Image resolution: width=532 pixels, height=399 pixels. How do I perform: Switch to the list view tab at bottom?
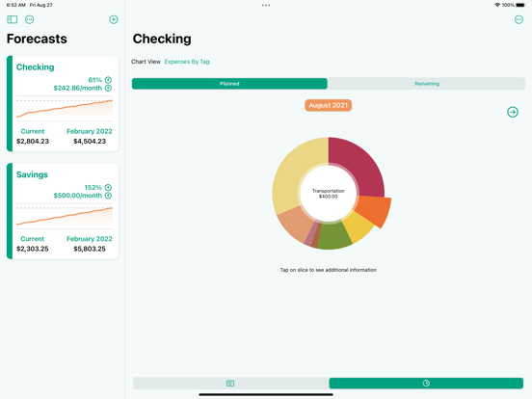tap(230, 383)
